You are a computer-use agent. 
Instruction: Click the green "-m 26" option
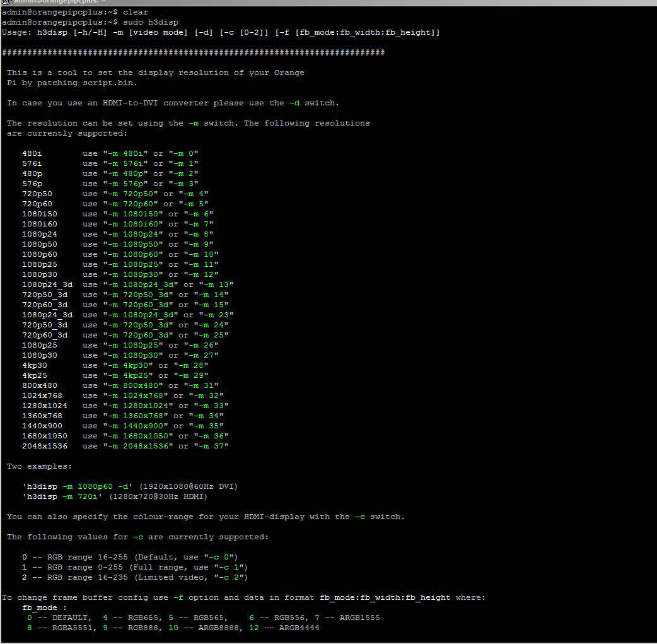click(x=201, y=345)
